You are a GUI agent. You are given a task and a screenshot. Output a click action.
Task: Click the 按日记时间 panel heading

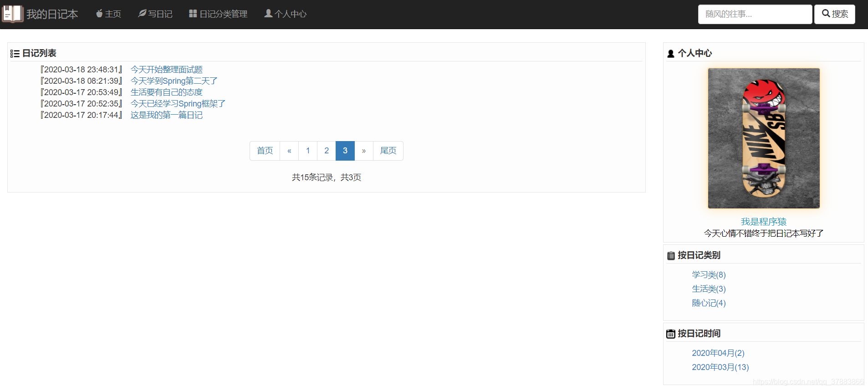tap(699, 334)
